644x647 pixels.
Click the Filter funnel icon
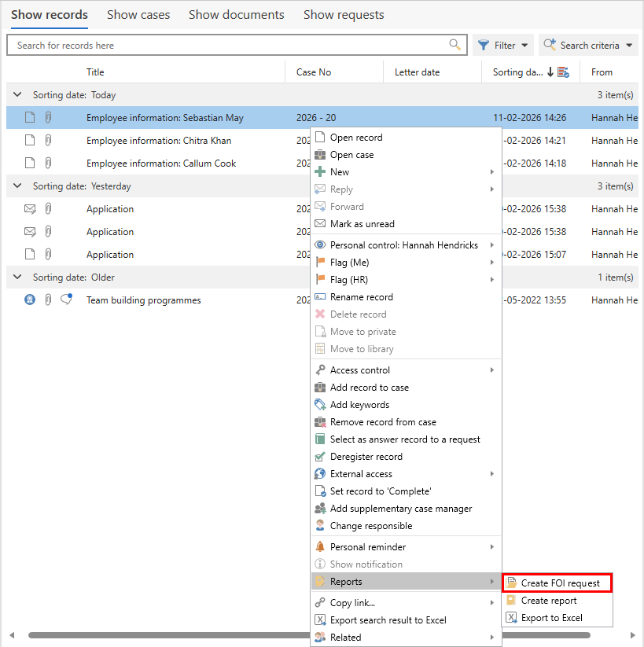pyautogui.click(x=484, y=46)
